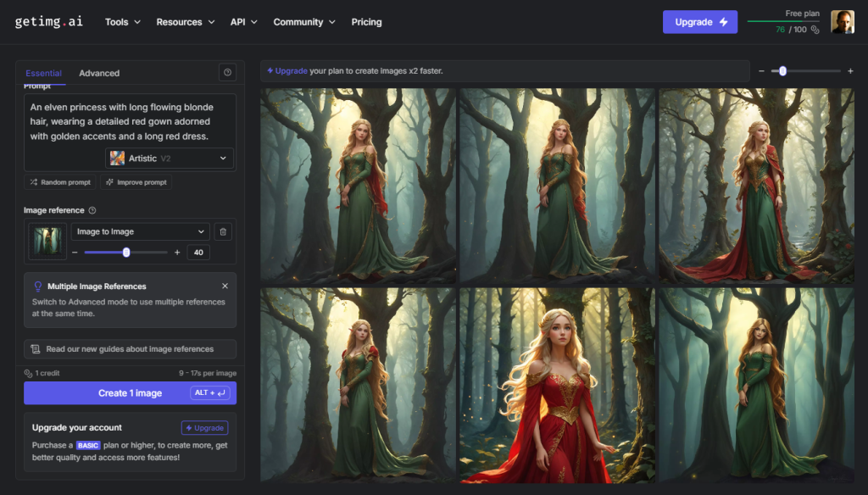The height and width of the screenshot is (495, 868).
Task: Open the Pricing page from the navbar
Action: [366, 22]
